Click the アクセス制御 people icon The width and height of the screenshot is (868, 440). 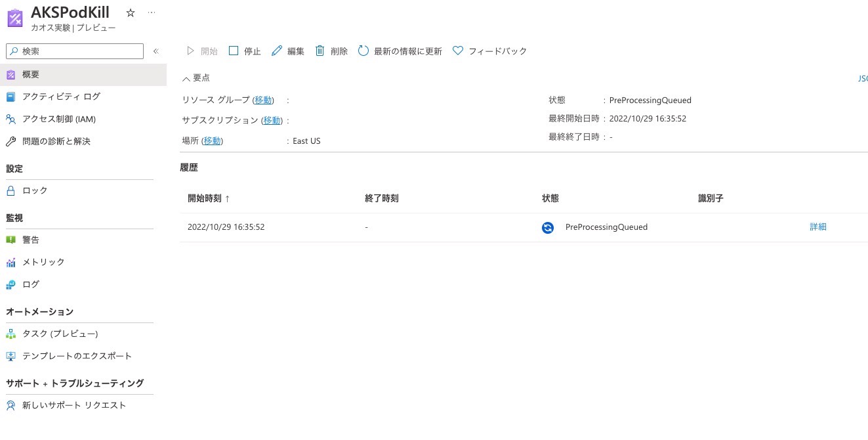tap(11, 119)
